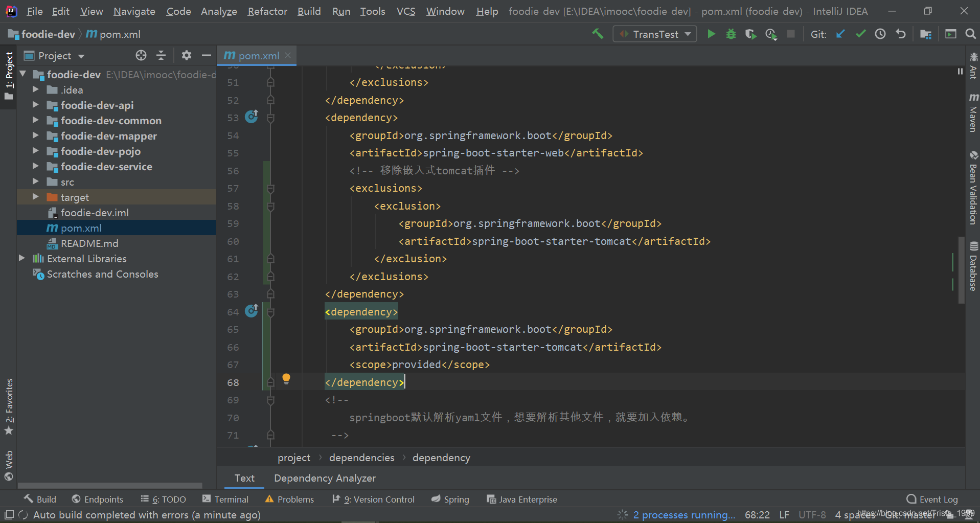Expand the foodie-dev-common module
Screen dimensions: 980x523
(35, 120)
